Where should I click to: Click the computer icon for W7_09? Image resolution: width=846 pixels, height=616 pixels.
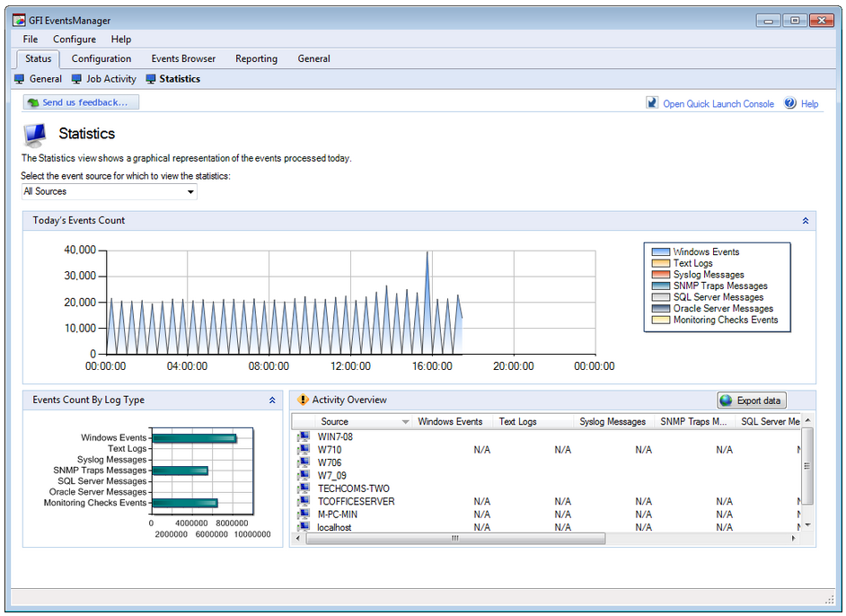tap(304, 475)
